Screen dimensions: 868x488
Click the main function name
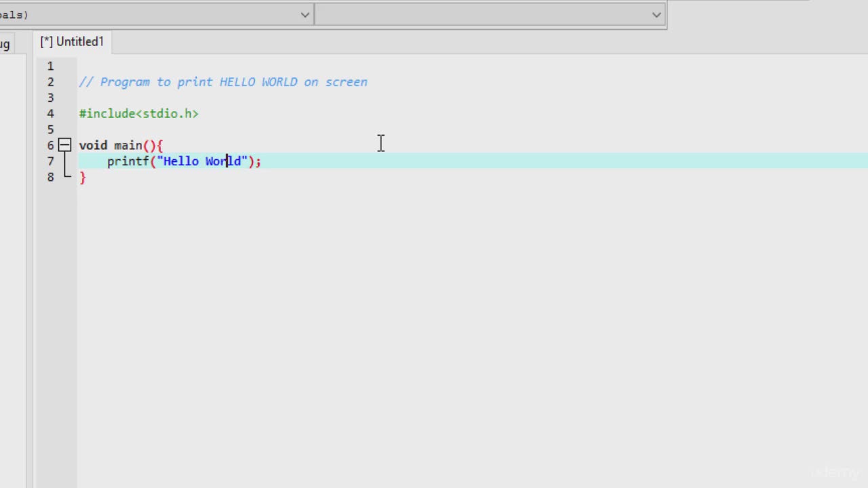[x=128, y=145]
